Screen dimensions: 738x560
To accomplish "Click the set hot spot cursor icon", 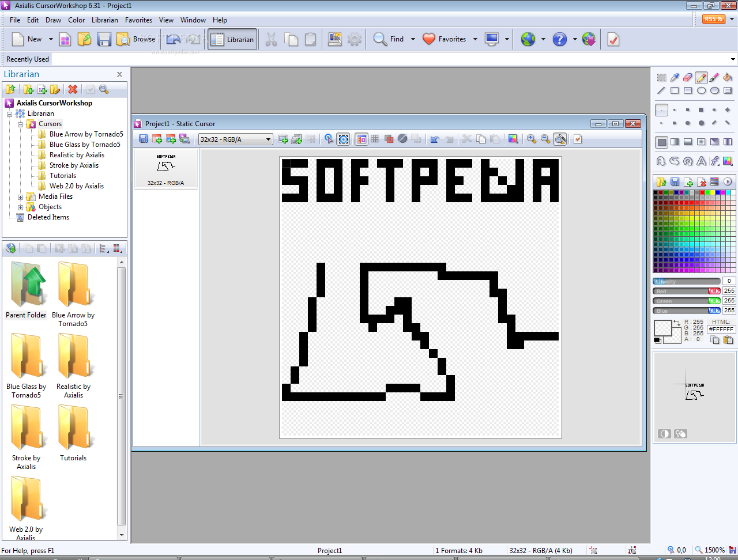I will 329,139.
